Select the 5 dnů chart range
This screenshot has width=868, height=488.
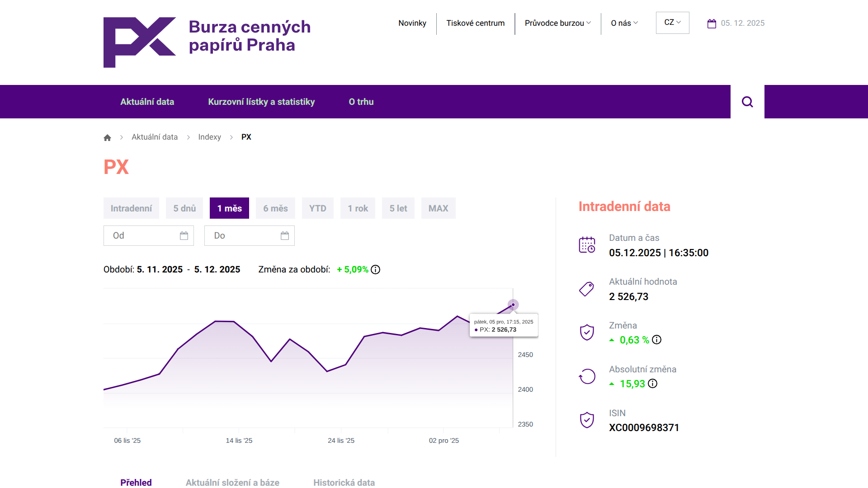point(184,208)
